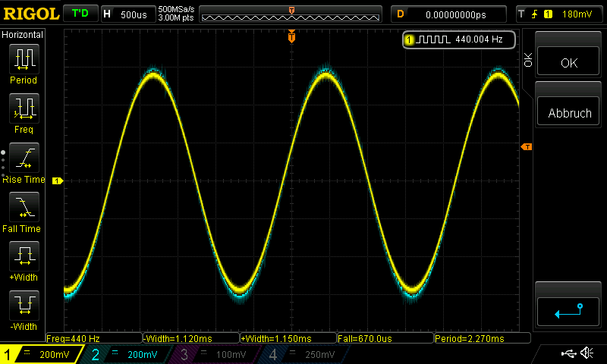
Task: Click the Period=2.270ms measurement readout
Action: pyautogui.click(x=483, y=338)
